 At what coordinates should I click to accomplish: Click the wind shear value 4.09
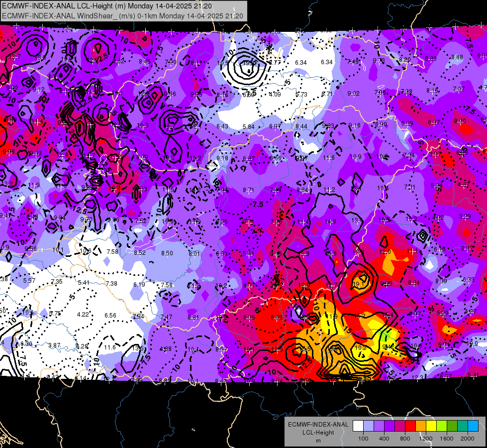(x=275, y=94)
